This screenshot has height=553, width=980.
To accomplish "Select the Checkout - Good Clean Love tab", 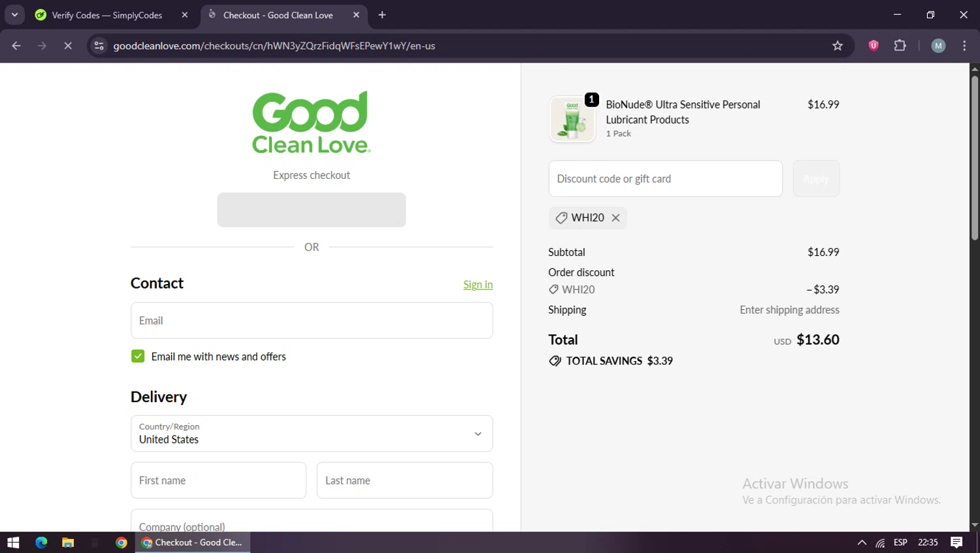I will click(278, 15).
